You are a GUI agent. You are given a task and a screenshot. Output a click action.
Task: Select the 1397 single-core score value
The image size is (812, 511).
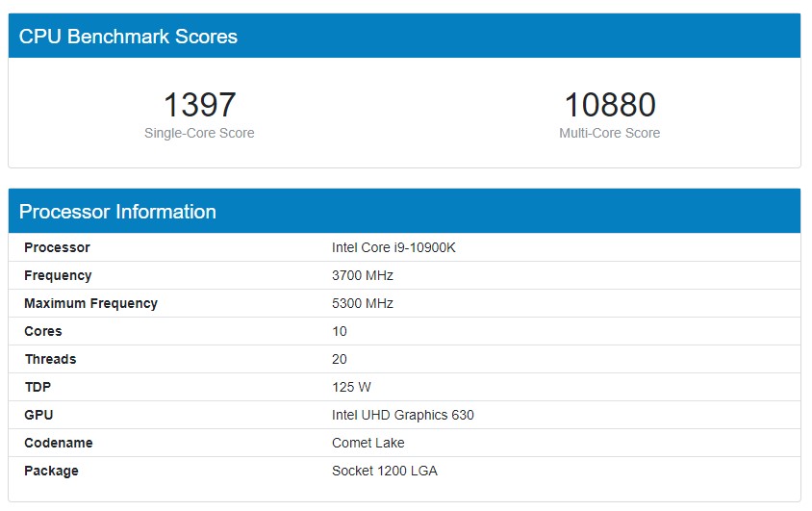click(199, 105)
